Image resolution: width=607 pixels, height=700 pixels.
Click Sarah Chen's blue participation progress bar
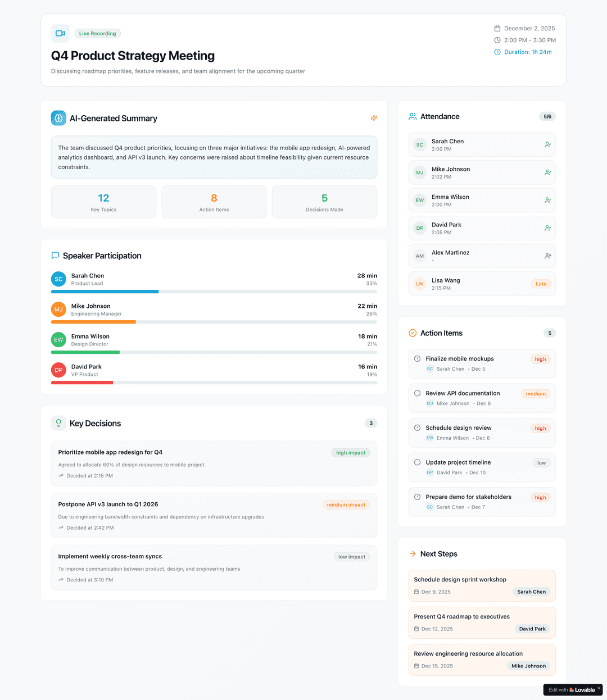click(105, 292)
